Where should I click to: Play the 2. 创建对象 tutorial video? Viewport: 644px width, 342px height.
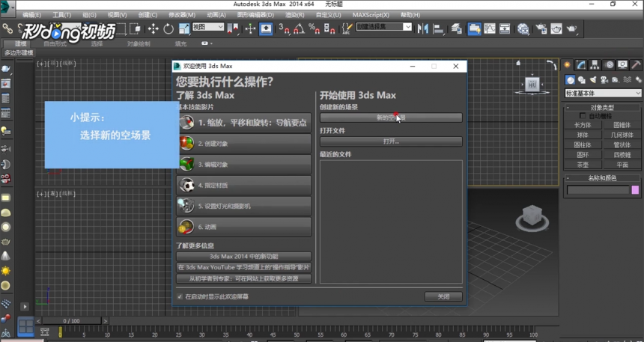tap(243, 143)
